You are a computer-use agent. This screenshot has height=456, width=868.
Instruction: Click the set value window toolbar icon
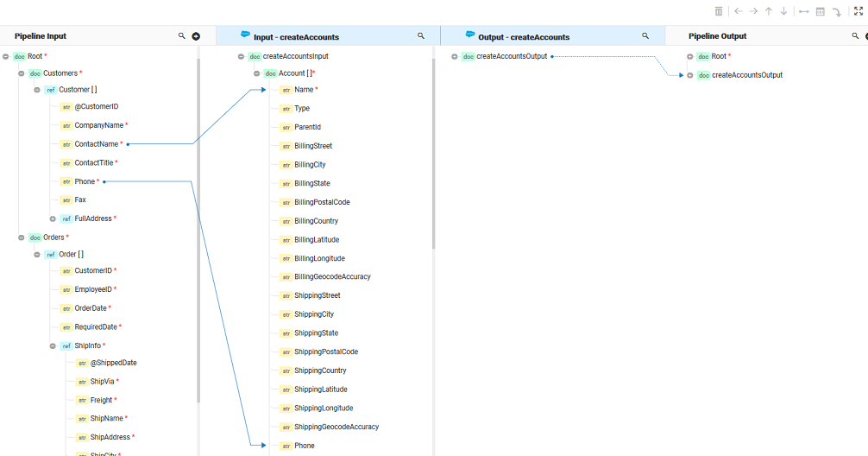[x=821, y=11]
